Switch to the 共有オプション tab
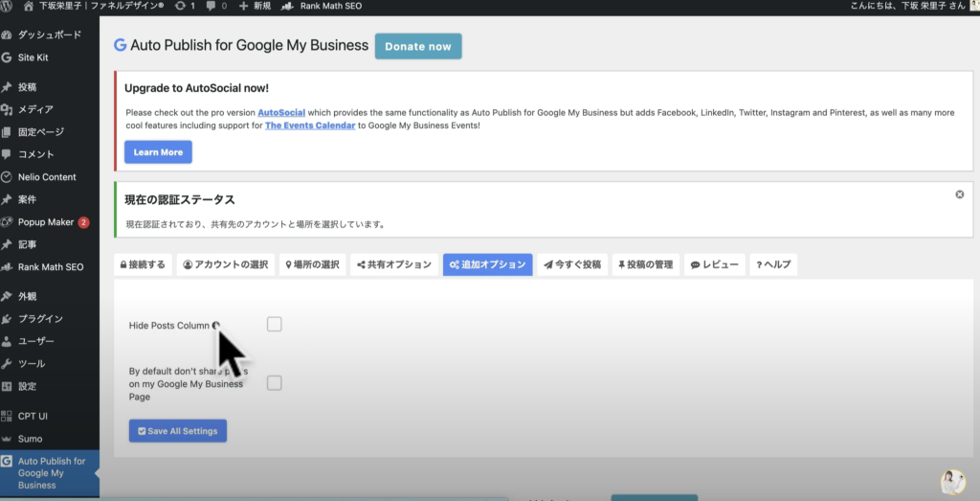The image size is (980, 501). coord(392,265)
